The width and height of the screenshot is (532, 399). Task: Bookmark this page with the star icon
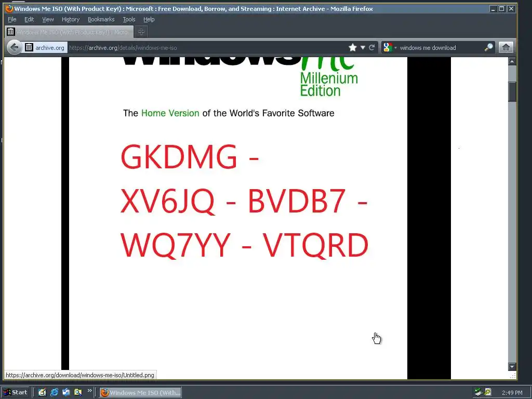(353, 47)
